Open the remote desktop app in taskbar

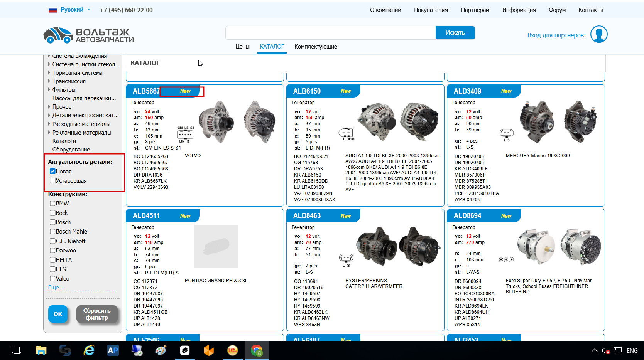[137, 350]
